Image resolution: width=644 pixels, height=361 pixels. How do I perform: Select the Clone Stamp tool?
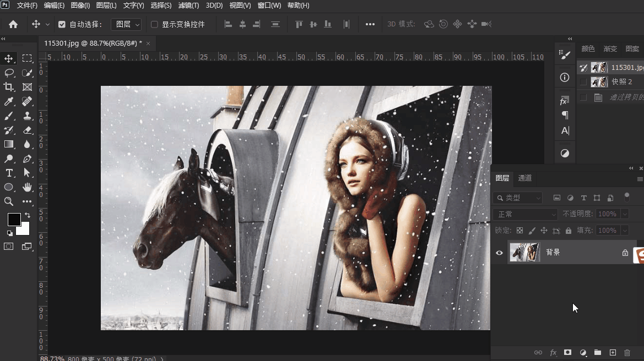27,116
